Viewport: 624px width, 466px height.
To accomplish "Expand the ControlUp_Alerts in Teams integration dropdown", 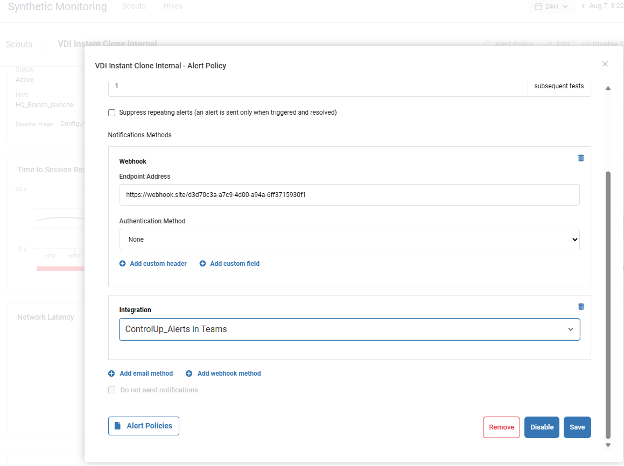I will (349, 329).
